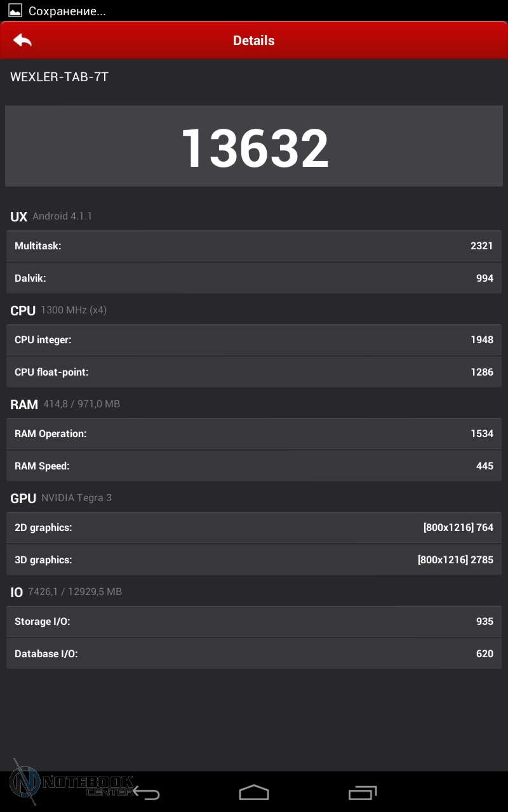
Task: Choose the 2D graphics result row
Action: [x=254, y=528]
